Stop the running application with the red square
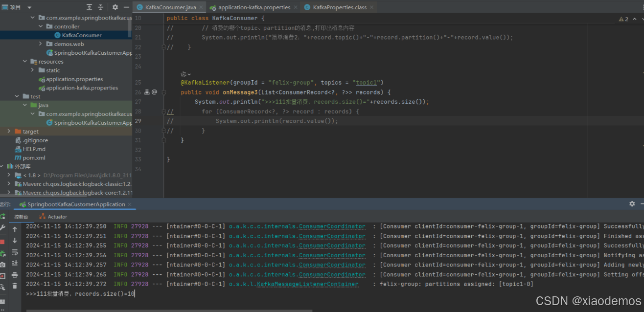 pyautogui.click(x=2, y=241)
